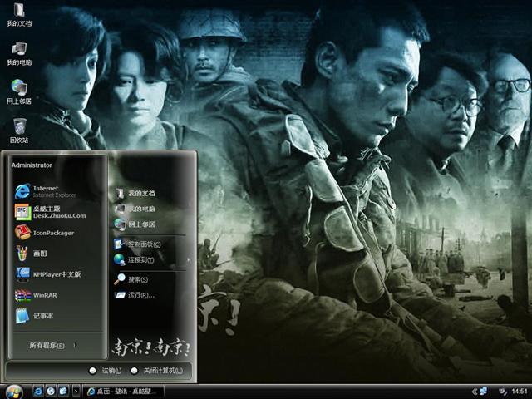Open 桌酷主题 Desk.ZhuoKu.Com in the Start menu
532x399 pixels.
pyautogui.click(x=50, y=212)
